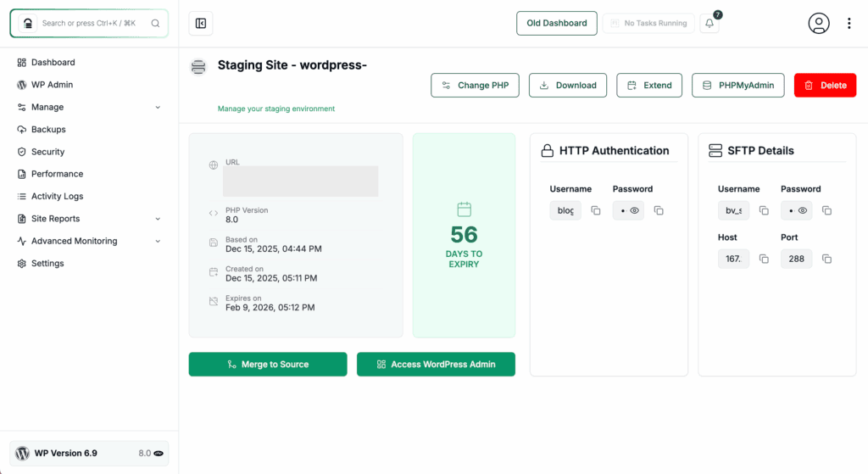
Task: Click the search magnifier icon
Action: pyautogui.click(x=156, y=23)
